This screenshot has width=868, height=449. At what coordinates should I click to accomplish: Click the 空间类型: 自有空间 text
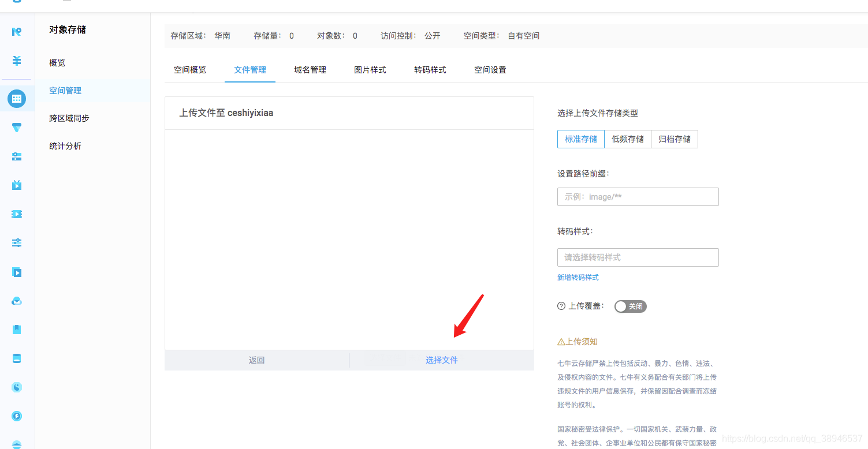(x=502, y=36)
